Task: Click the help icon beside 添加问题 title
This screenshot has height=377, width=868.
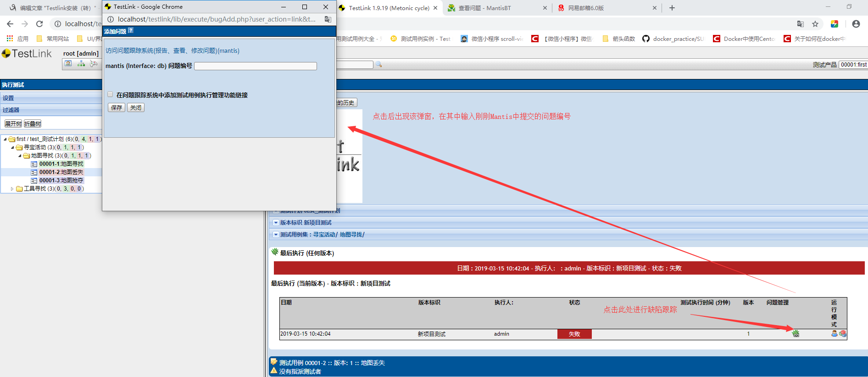Action: point(131,31)
